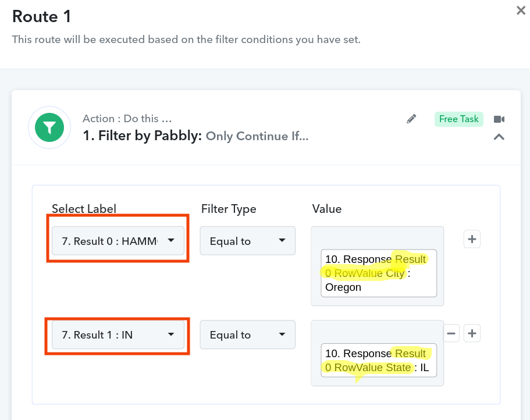Click the Route 1 heading
Screen dimensions: 530x420
click(41, 16)
